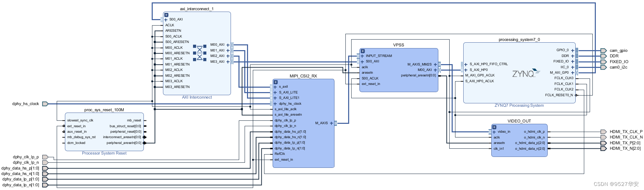The image size is (644, 190).
Task: Select the dphy_data_lp_p[1:0] input port symbol
Action: pos(45,179)
